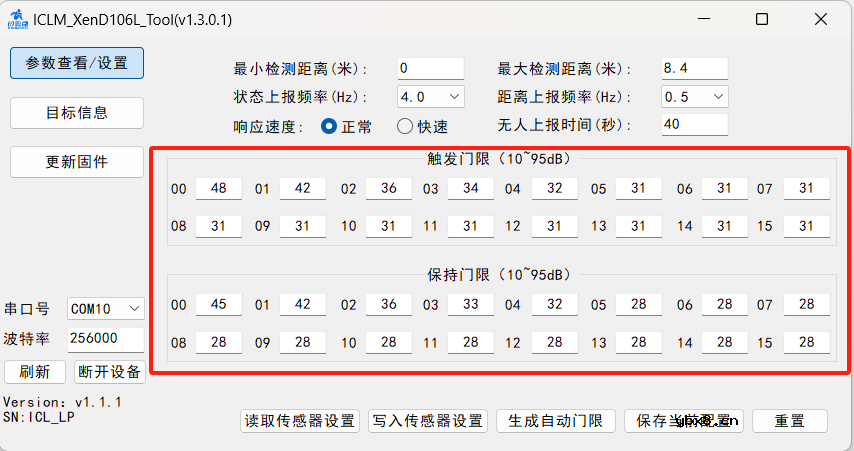Screen dimensions: 854x451
Task: Close the ICLM tool window
Action: [x=821, y=19]
